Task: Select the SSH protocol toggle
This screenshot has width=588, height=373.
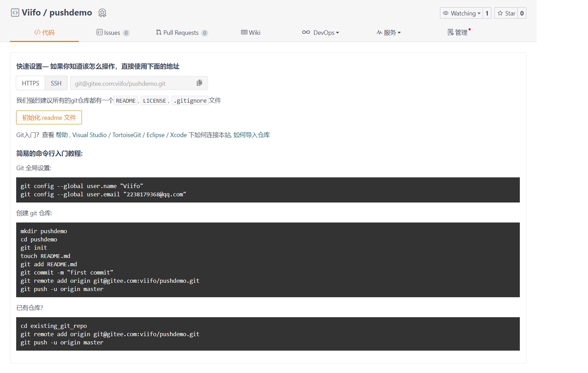Action: [56, 83]
